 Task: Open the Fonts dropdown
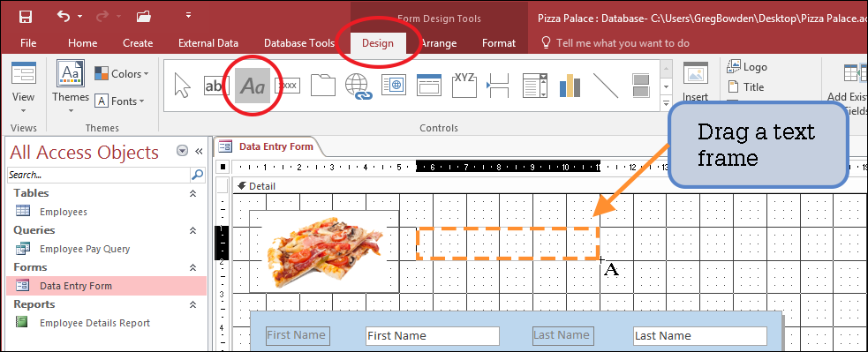(x=119, y=101)
